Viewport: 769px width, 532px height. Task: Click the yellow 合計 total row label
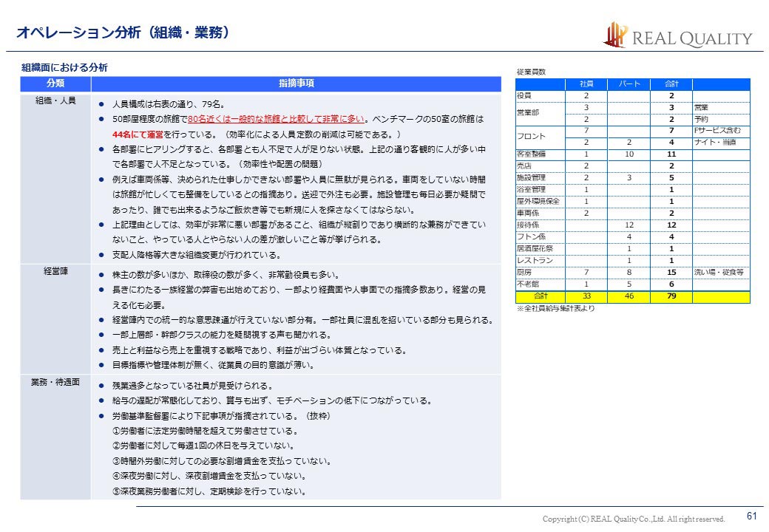(541, 296)
